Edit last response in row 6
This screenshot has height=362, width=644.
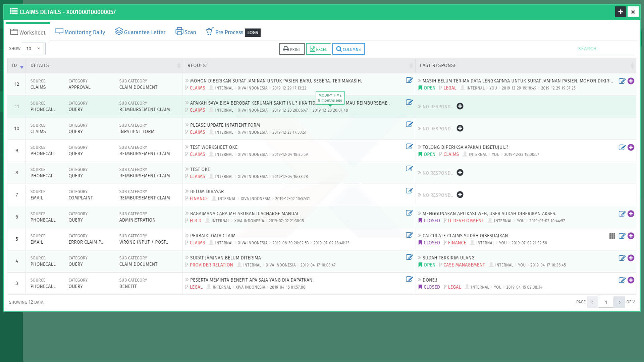pos(622,214)
